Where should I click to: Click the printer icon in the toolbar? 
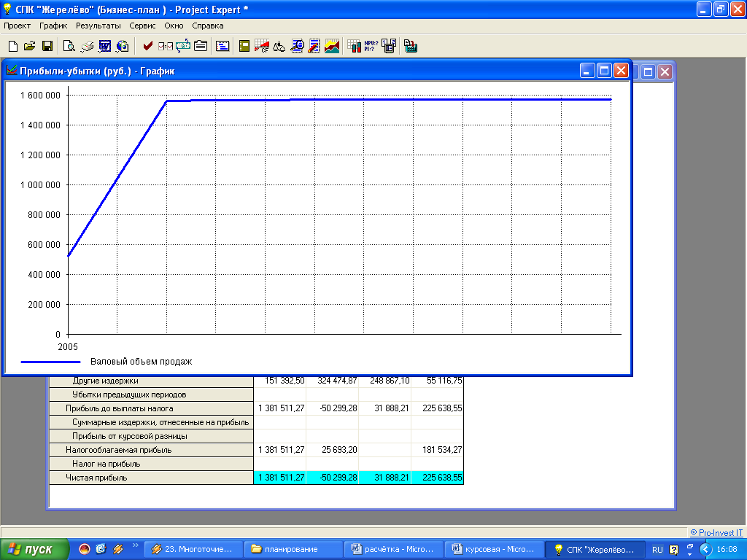pyautogui.click(x=88, y=46)
